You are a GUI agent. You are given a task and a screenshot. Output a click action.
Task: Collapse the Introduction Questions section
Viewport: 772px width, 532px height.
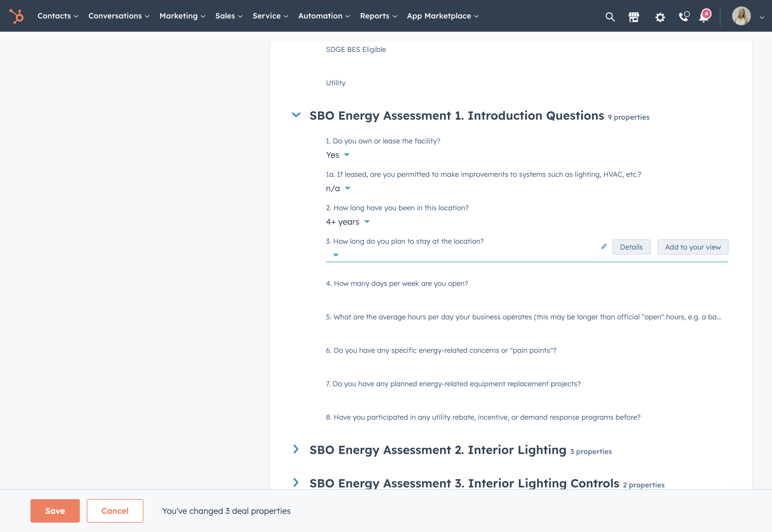[296, 115]
